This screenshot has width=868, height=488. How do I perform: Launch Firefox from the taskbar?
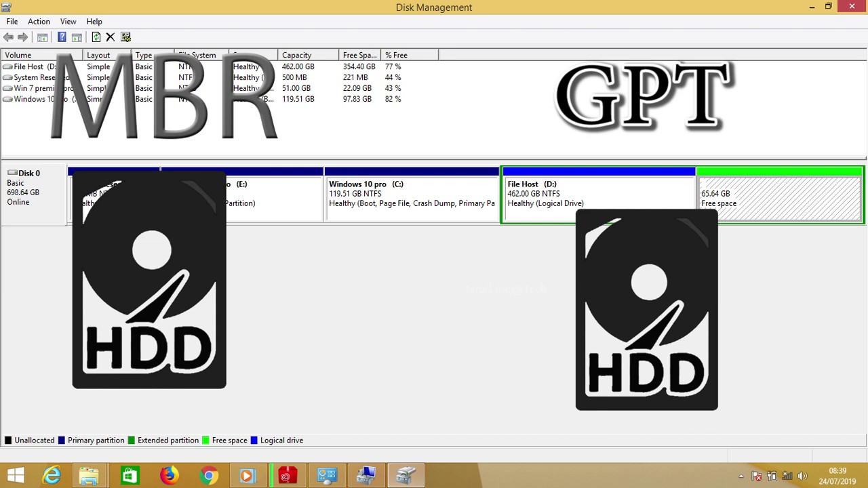169,476
